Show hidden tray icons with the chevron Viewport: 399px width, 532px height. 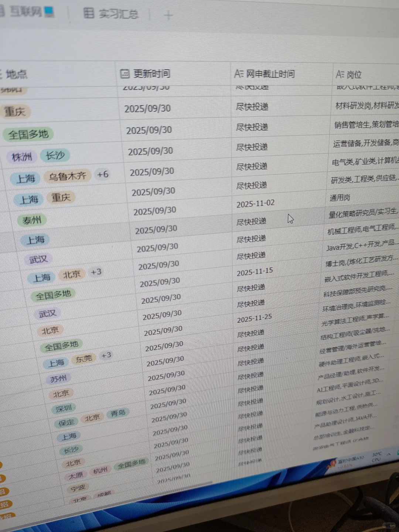[x=389, y=454]
